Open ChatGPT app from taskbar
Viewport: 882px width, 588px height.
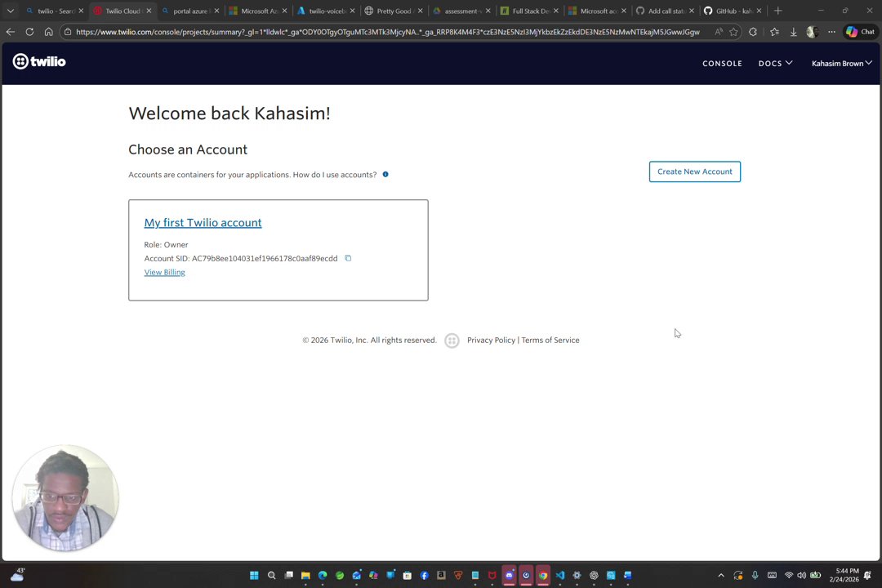594,575
